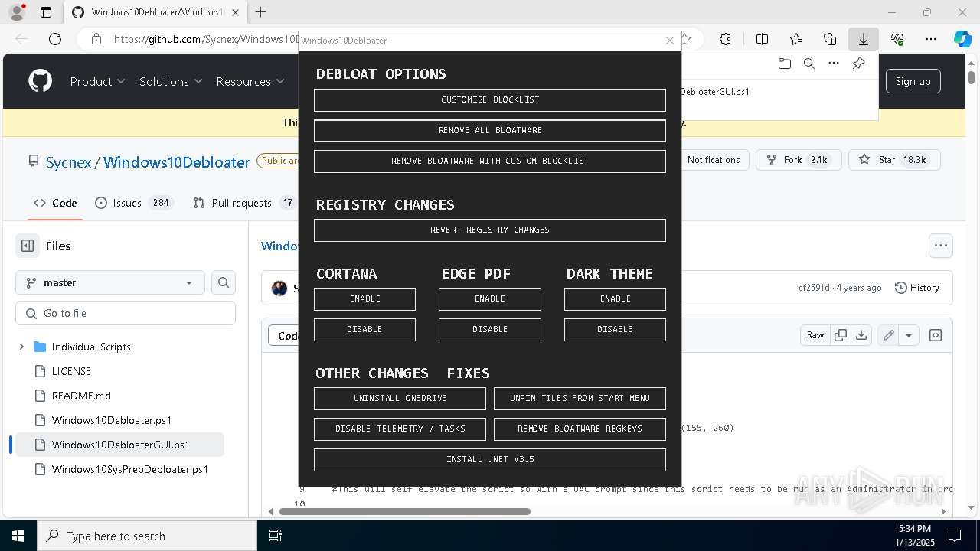The width and height of the screenshot is (980, 551).
Task: Click browser Downloads toolbar icon
Action: [x=863, y=39]
